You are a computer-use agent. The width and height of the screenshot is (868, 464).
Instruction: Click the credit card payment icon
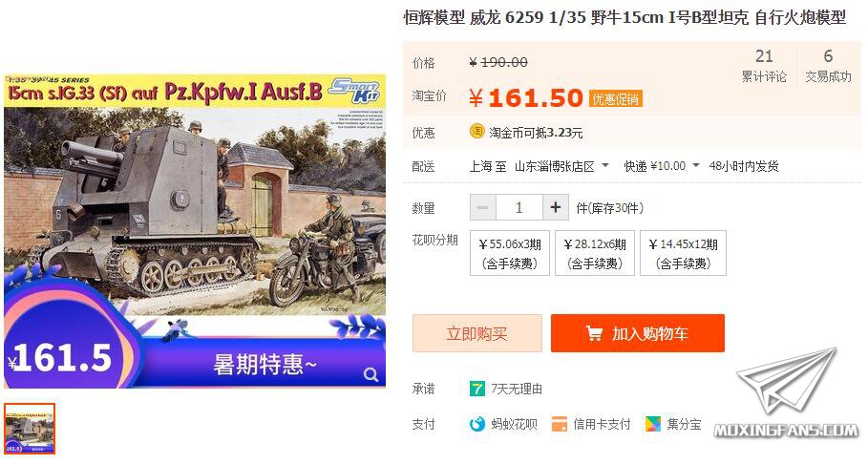(560, 424)
